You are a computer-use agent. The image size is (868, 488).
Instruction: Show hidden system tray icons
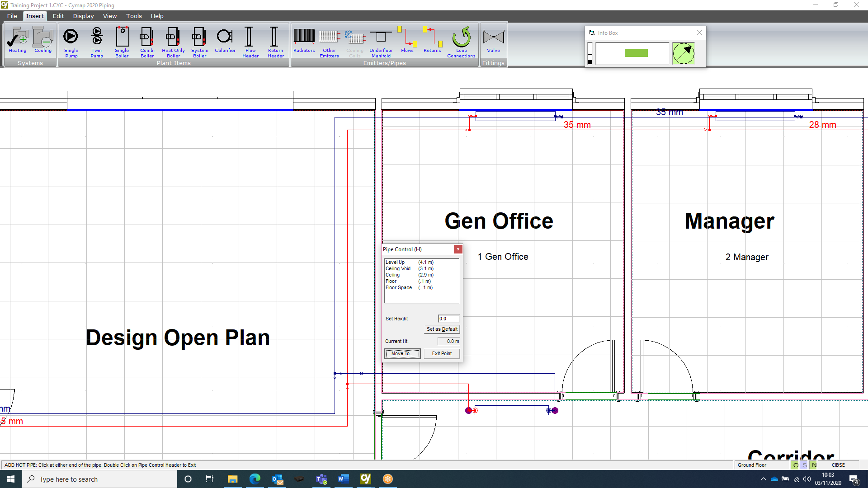coord(763,479)
